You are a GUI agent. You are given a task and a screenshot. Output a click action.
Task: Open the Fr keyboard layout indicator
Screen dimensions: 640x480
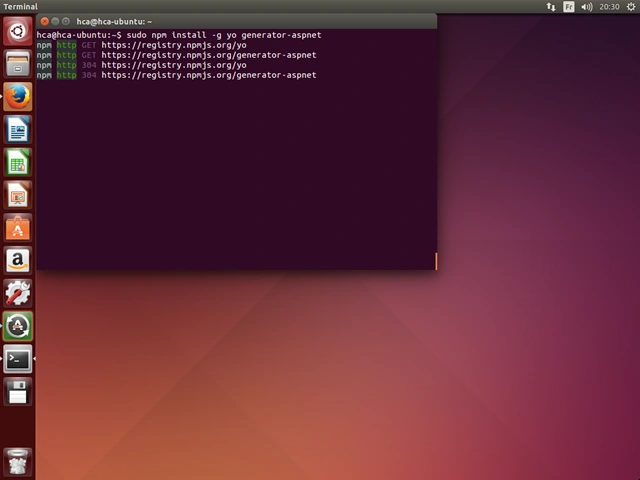(569, 7)
